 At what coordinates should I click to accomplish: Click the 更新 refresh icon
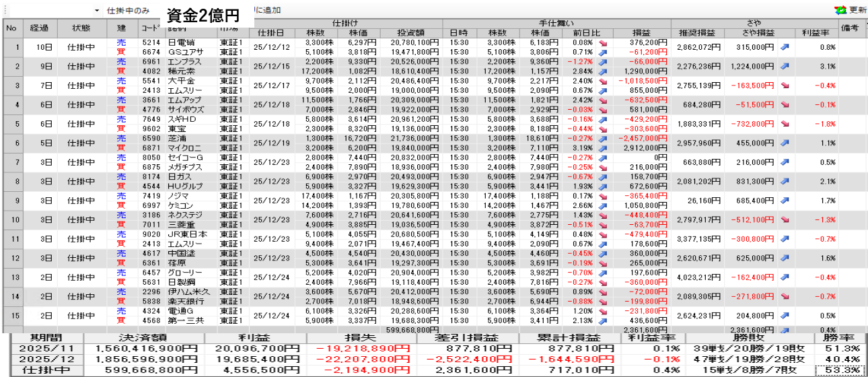[841, 11]
